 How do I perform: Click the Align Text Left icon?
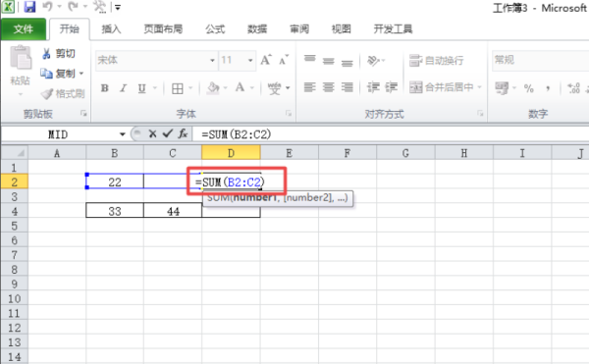click(310, 87)
